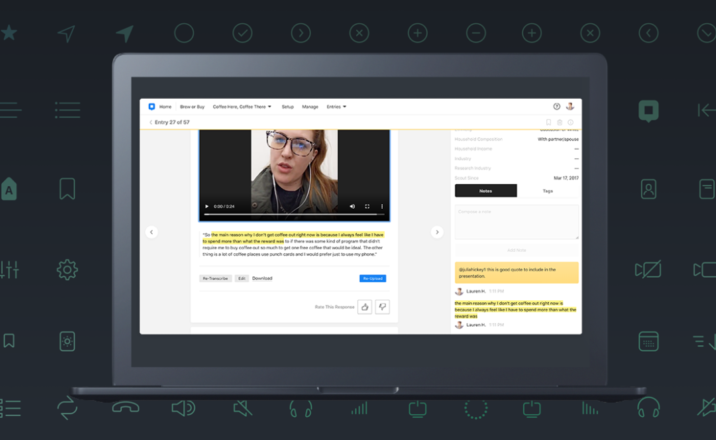Open the video's three-dot options menu
The width and height of the screenshot is (716, 440).
coord(382,206)
